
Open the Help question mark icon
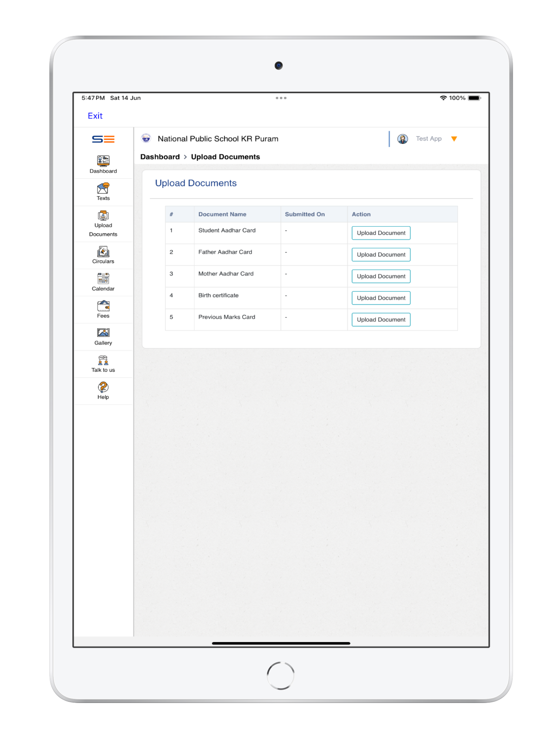[x=103, y=387]
